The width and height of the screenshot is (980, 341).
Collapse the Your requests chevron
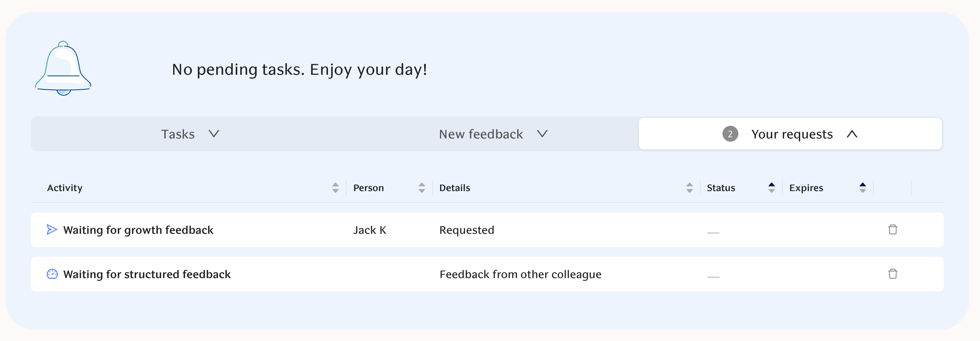(852, 134)
